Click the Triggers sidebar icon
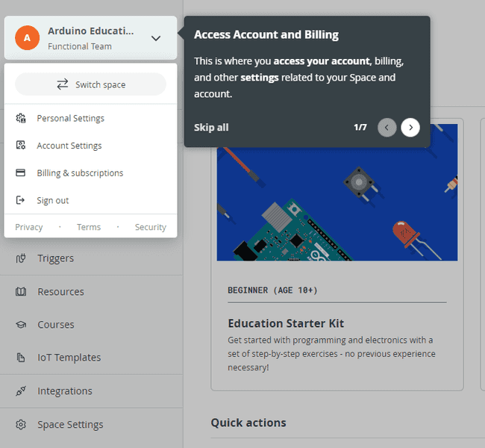485x448 pixels. pos(21,258)
